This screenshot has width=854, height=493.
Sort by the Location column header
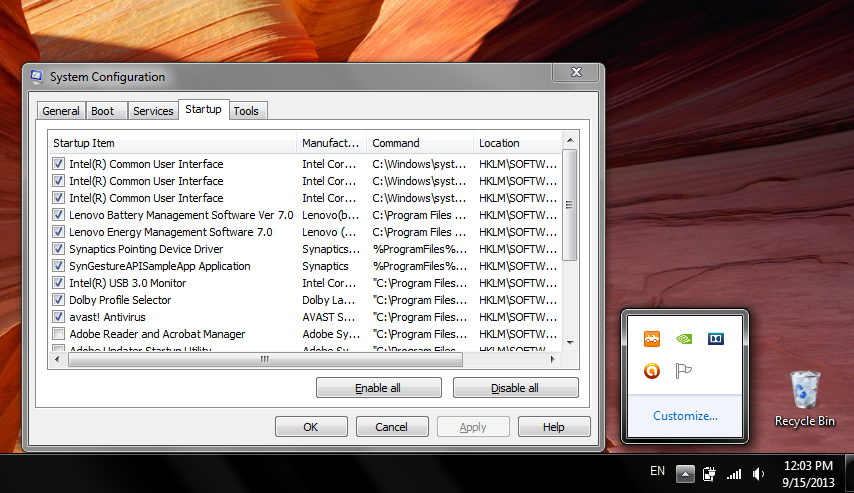tap(517, 143)
